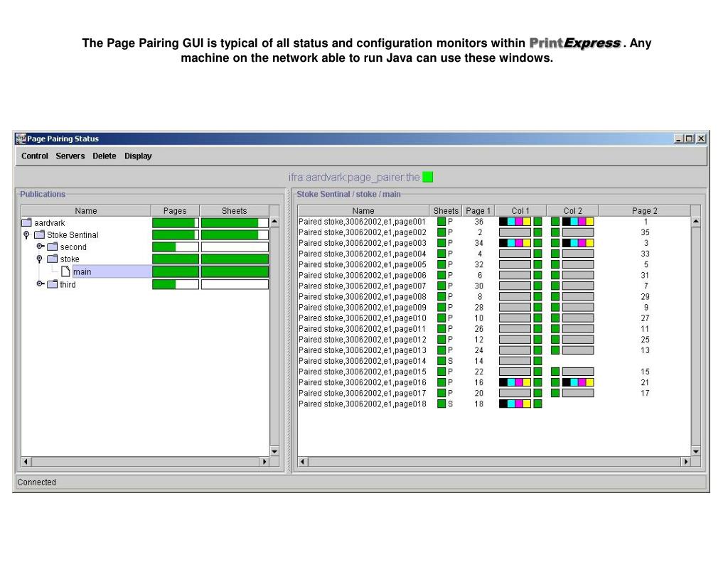Click Col 1 CMYK swatch for page001

(x=515, y=222)
